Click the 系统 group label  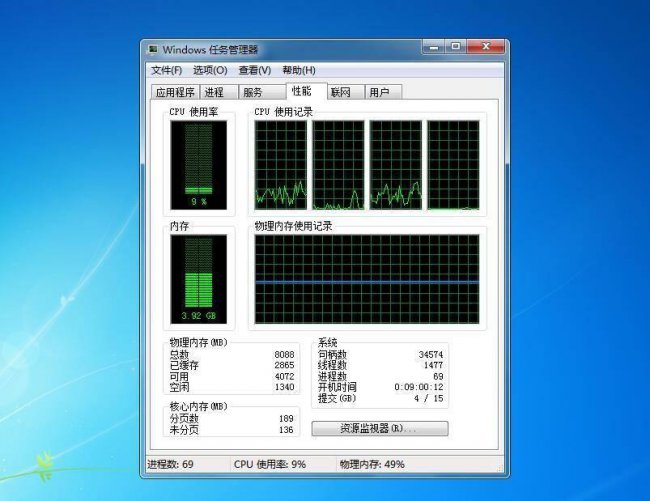tap(327, 343)
